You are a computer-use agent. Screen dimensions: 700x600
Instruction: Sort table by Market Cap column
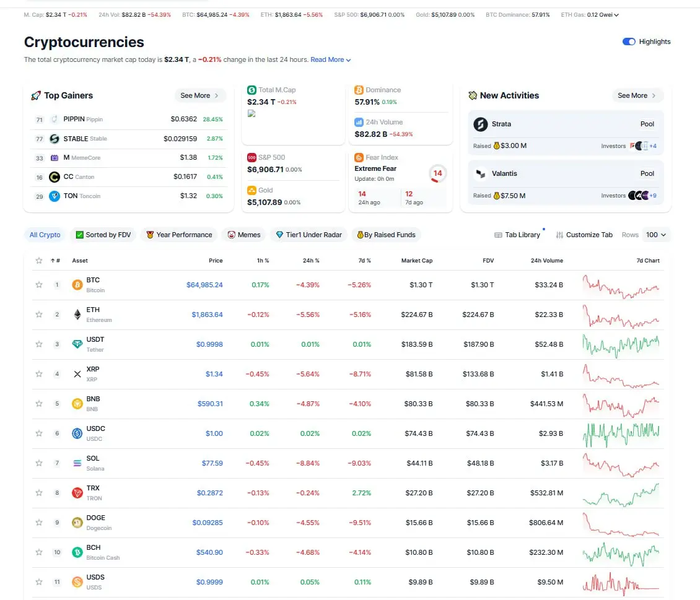point(416,261)
